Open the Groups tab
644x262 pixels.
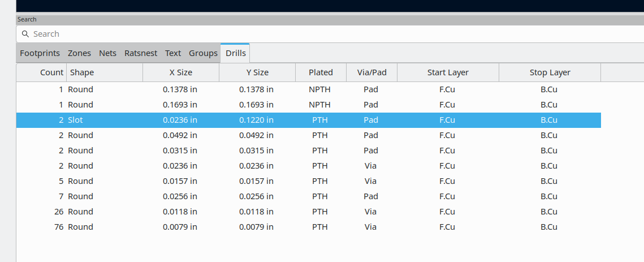pos(203,53)
